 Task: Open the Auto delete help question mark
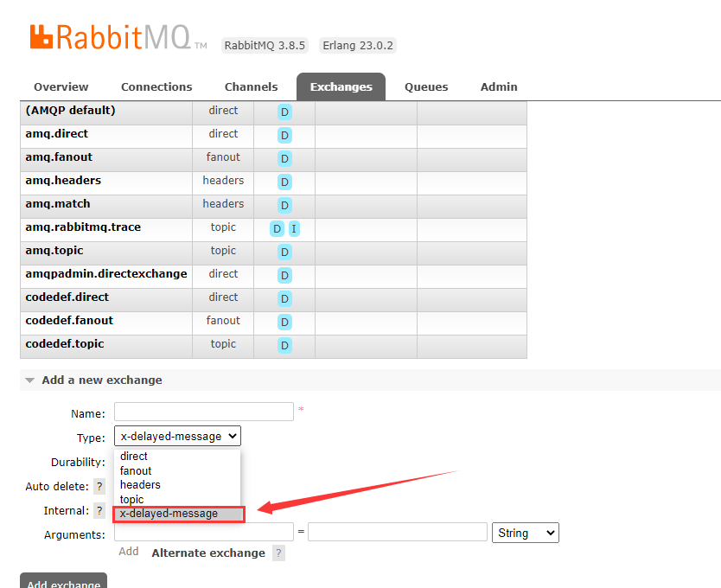point(99,486)
